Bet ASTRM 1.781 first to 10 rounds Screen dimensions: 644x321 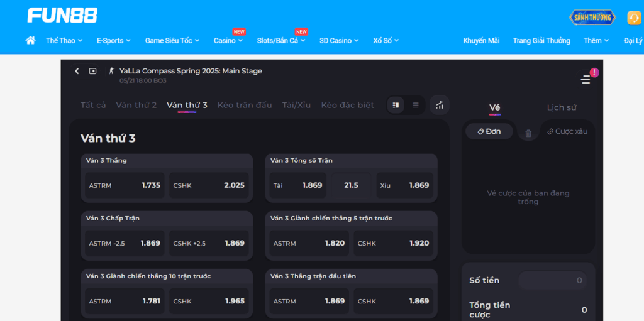(x=125, y=302)
